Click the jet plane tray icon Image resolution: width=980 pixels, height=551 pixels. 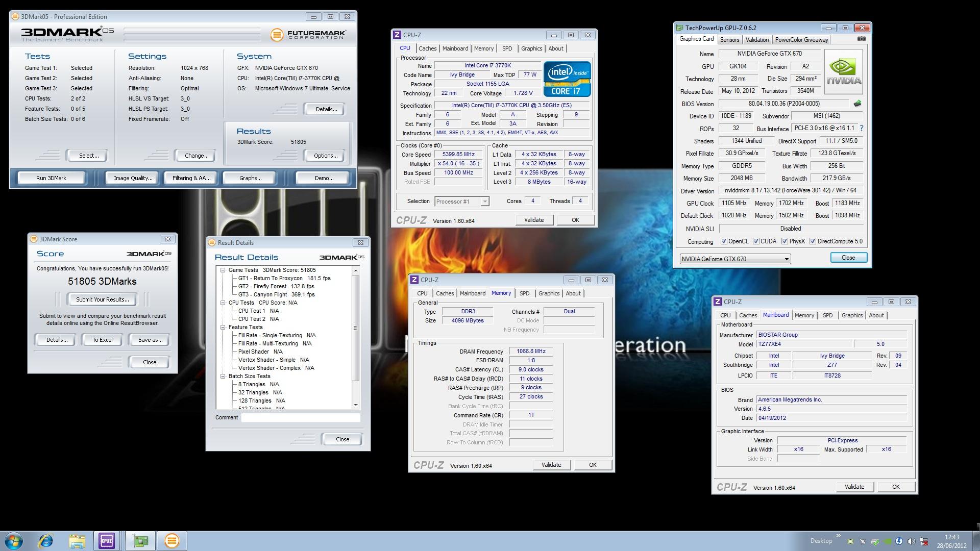pyautogui.click(x=863, y=541)
